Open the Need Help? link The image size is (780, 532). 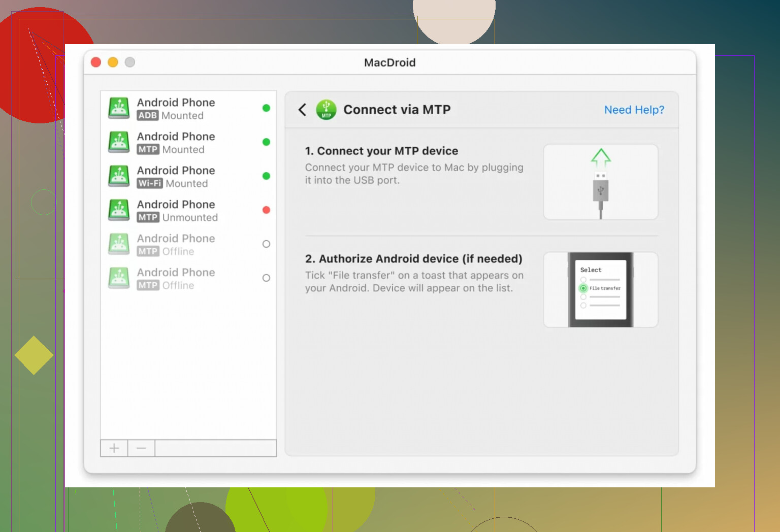tap(634, 110)
